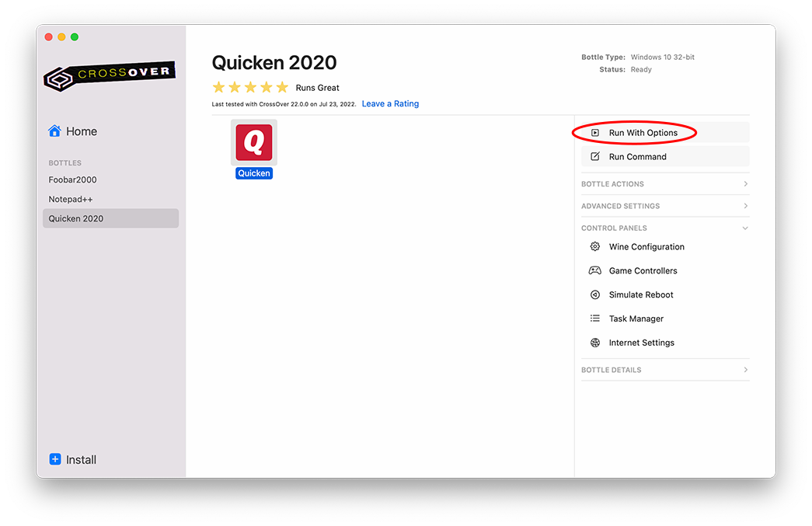The height and width of the screenshot is (526, 812).
Task: Click the CrossOver logo in sidebar
Action: pos(110,76)
